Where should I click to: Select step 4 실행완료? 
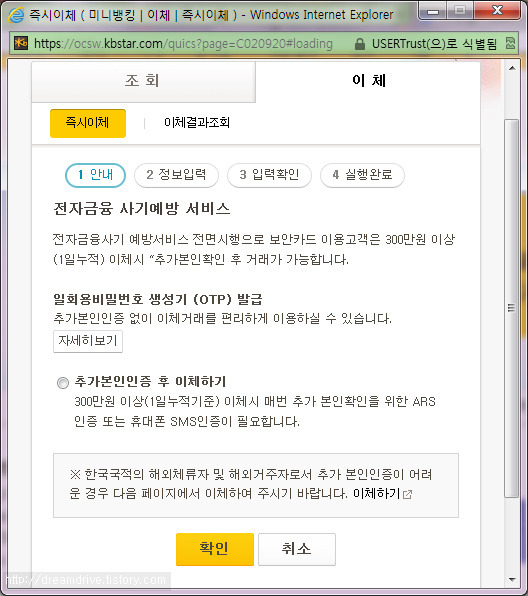point(362,175)
